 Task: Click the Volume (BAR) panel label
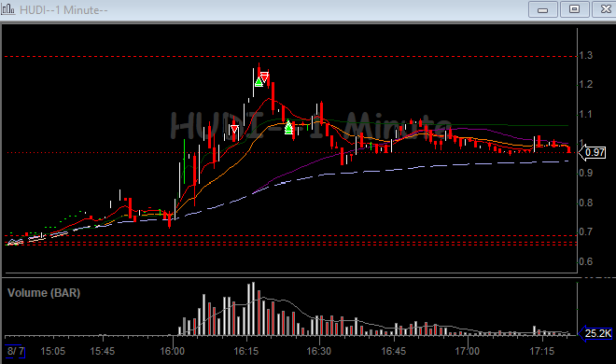click(x=44, y=293)
